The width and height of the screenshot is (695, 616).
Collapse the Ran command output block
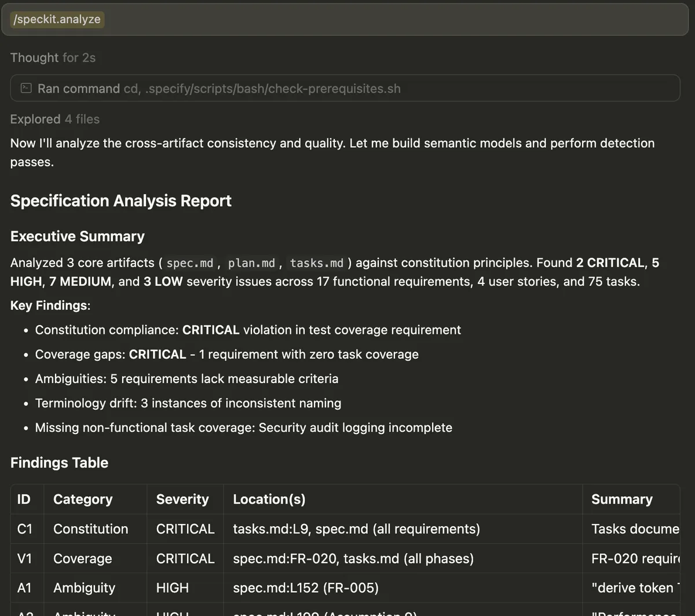pos(79,88)
